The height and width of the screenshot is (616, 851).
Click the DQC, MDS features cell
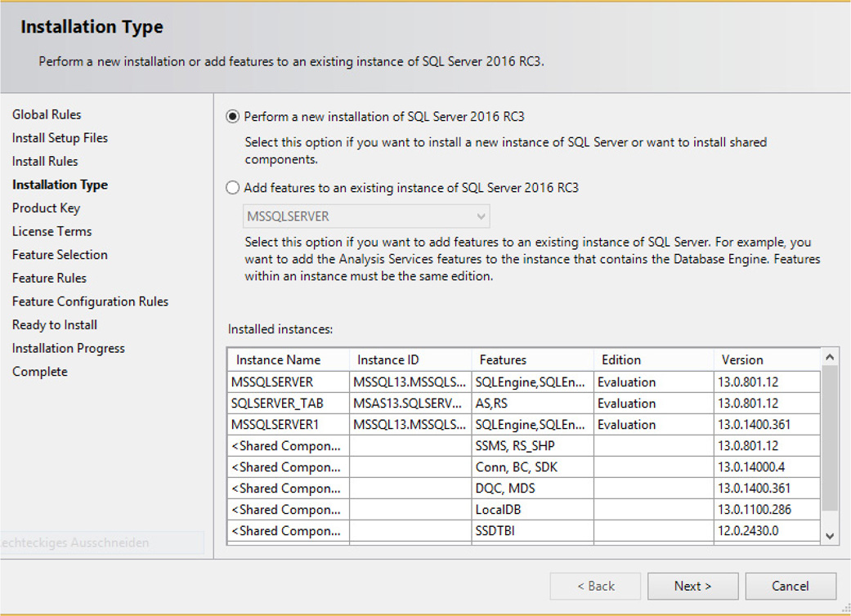pyautogui.click(x=533, y=488)
